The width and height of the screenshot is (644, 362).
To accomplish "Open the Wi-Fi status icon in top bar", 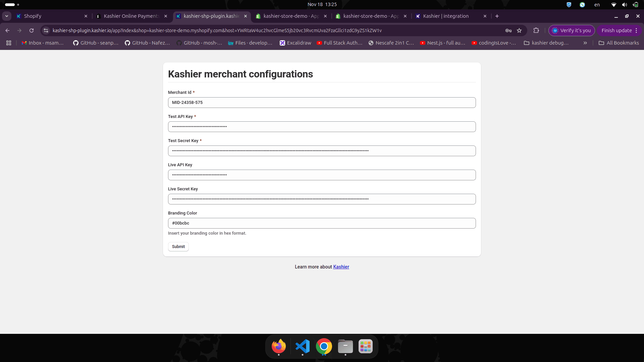I will click(613, 5).
